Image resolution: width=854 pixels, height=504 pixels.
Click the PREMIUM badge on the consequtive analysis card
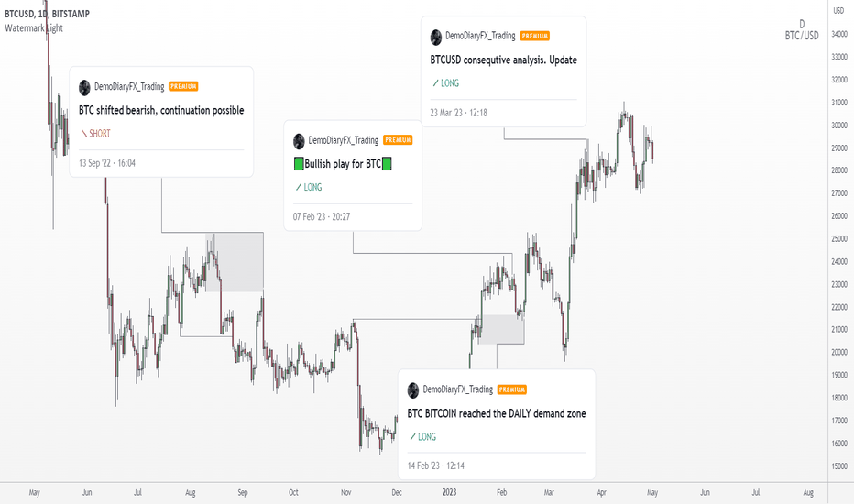tap(535, 36)
